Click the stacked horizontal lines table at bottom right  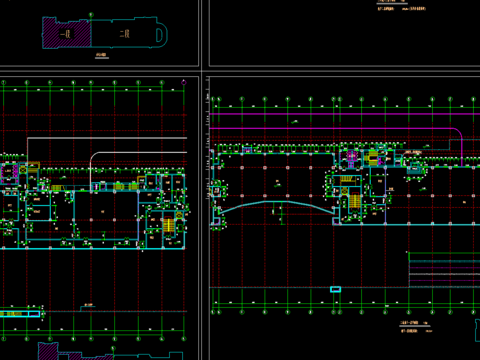pos(444,270)
